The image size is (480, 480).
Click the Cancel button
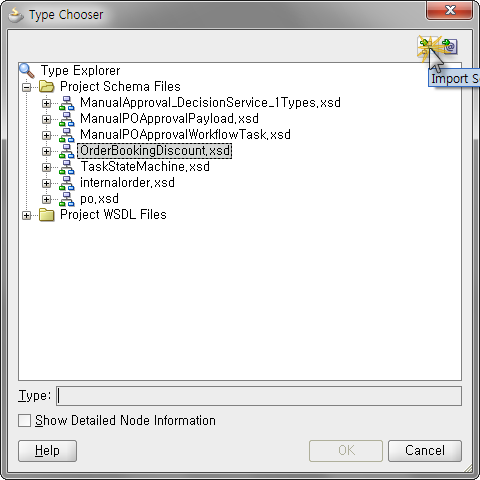coord(425,451)
